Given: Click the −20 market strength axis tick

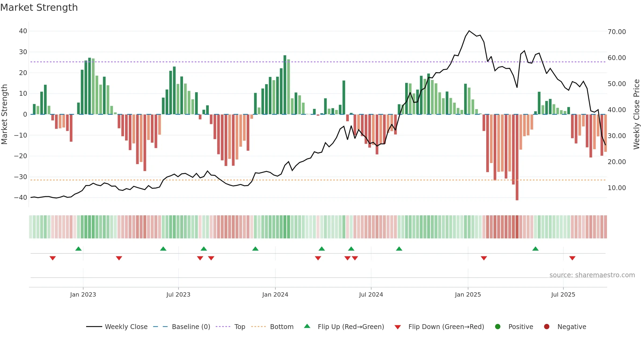Looking at the screenshot, I should (x=20, y=156).
